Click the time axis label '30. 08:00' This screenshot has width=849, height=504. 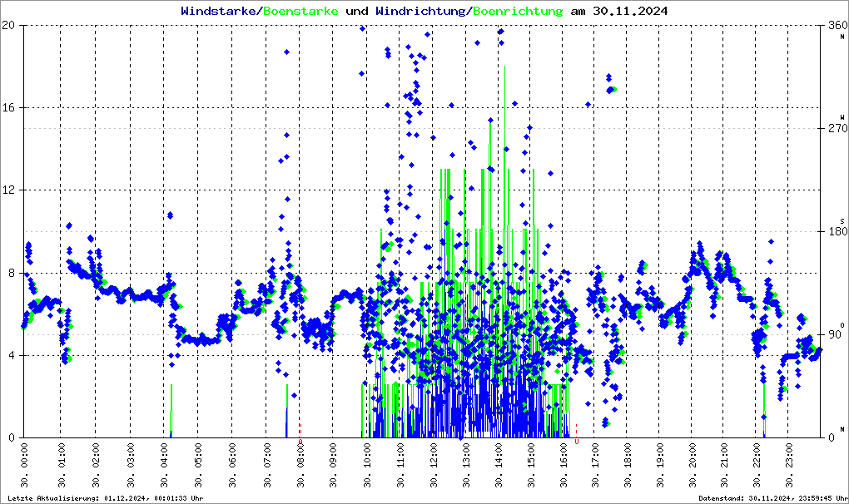300,466
